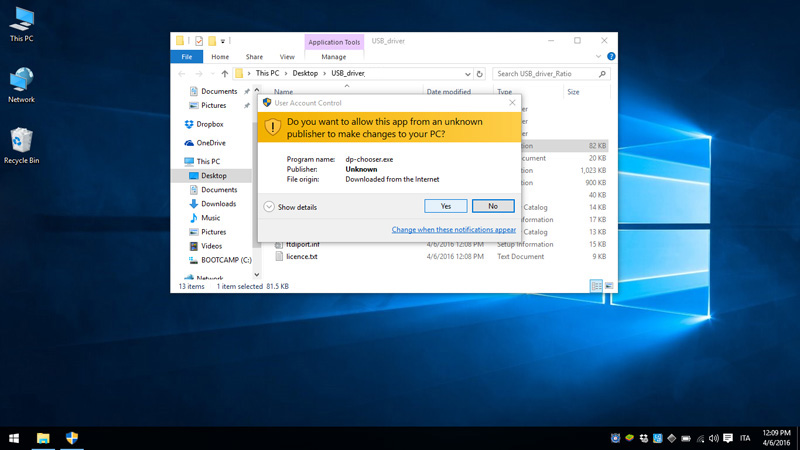Open the Manage ribbon tab

[x=334, y=57]
